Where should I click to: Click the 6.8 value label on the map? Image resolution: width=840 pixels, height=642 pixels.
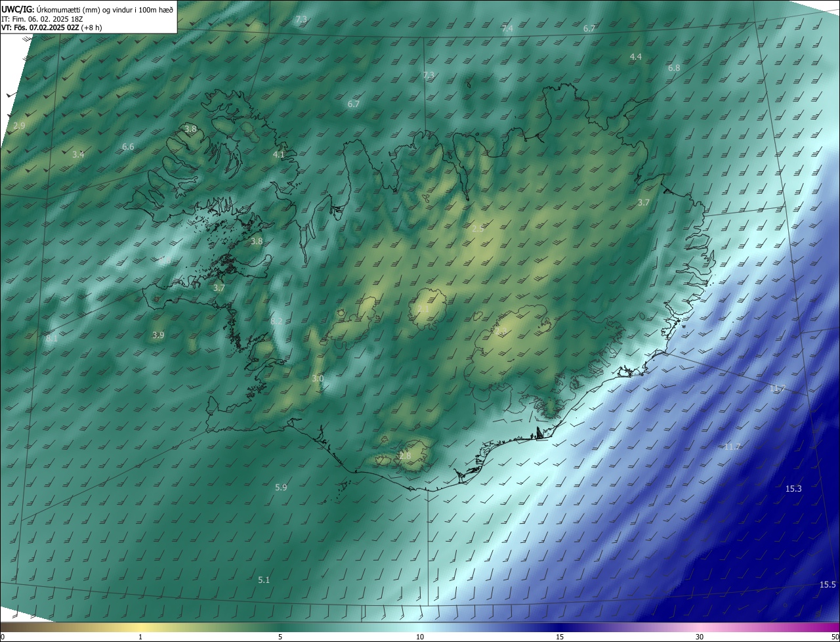click(x=674, y=68)
